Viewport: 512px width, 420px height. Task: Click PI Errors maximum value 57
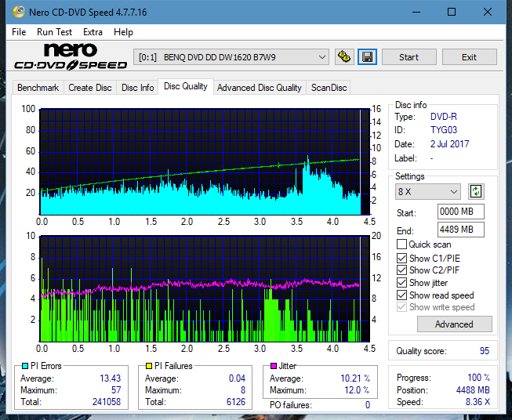point(116,389)
